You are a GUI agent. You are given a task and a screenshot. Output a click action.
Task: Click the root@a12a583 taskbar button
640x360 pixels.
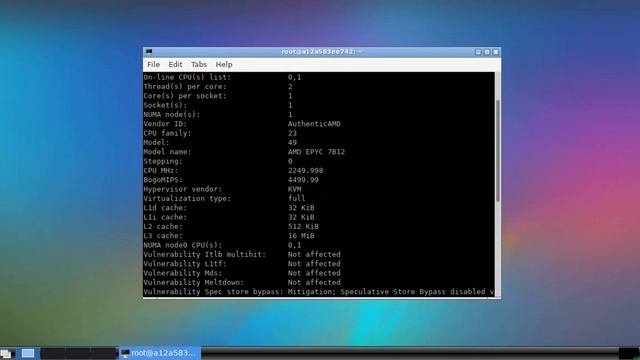coord(160,353)
